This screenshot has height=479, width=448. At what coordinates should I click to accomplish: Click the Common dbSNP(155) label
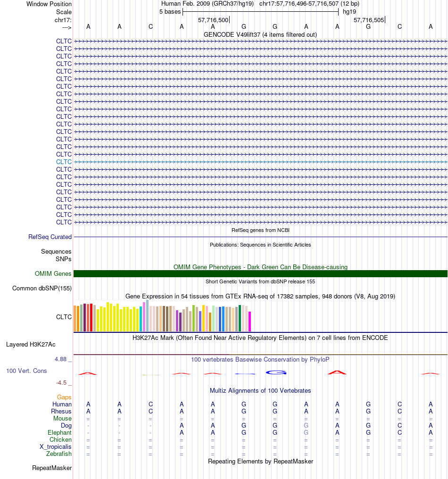click(x=42, y=288)
